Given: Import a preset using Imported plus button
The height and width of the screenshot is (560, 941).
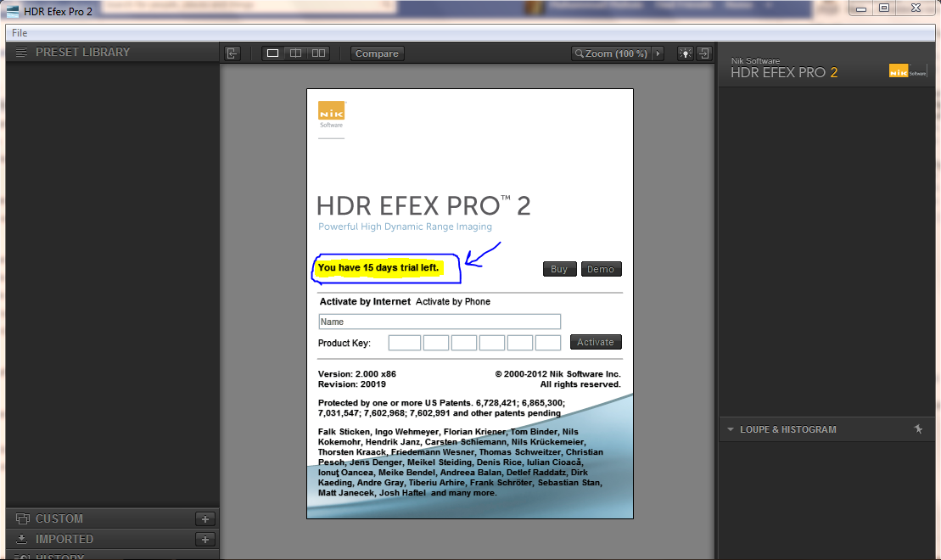Looking at the screenshot, I should (205, 540).
